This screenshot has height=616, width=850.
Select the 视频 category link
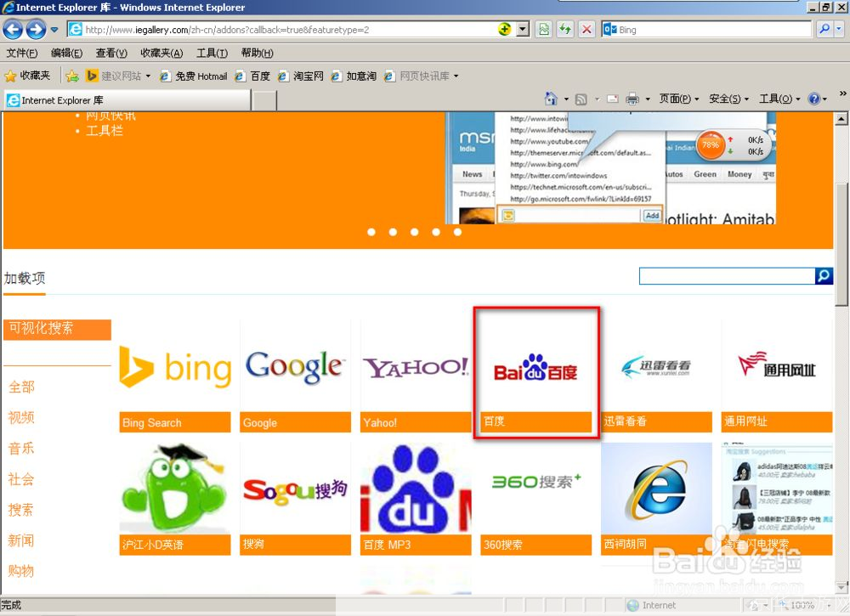[22, 417]
